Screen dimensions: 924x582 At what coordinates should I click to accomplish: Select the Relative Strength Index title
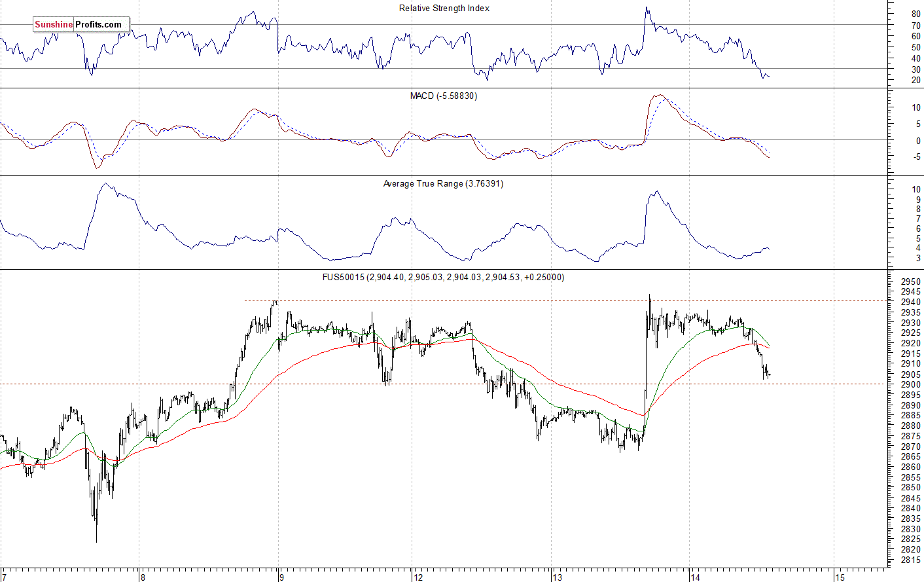(444, 8)
